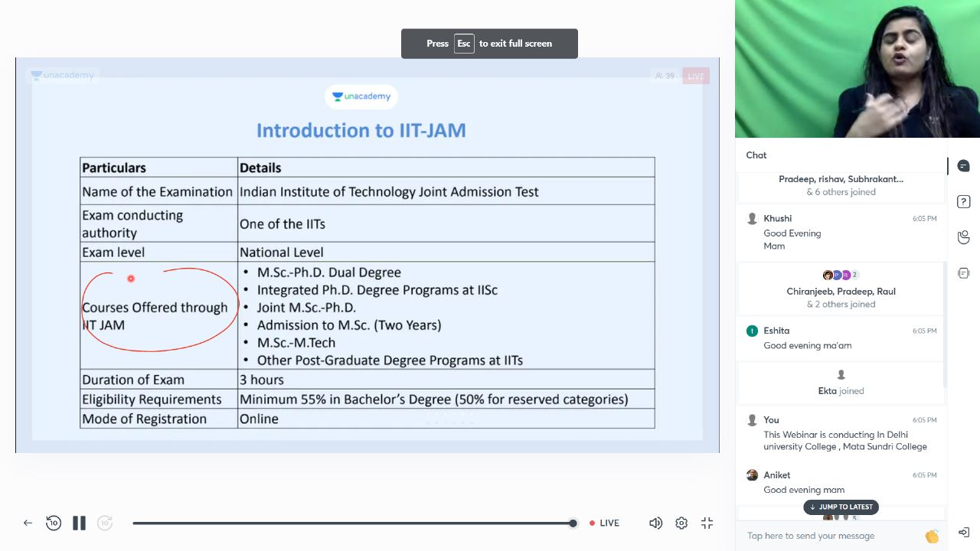980x551 pixels.
Task: Go back using the left arrow
Action: [x=28, y=523]
